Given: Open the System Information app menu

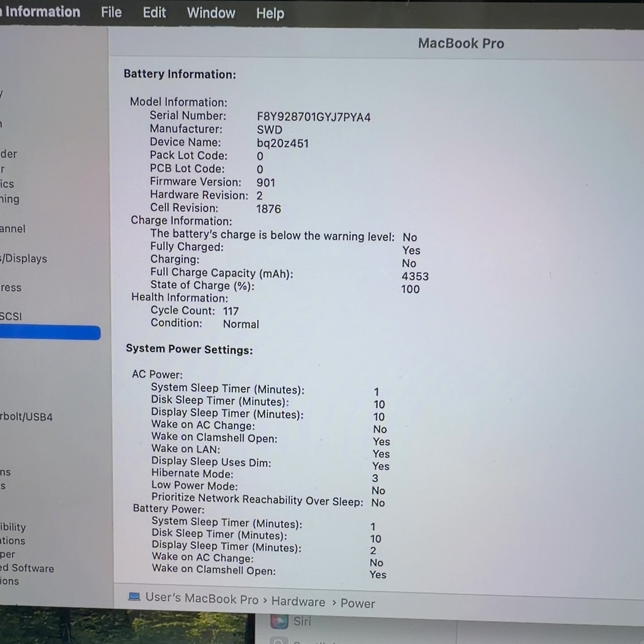Looking at the screenshot, I should [x=40, y=12].
